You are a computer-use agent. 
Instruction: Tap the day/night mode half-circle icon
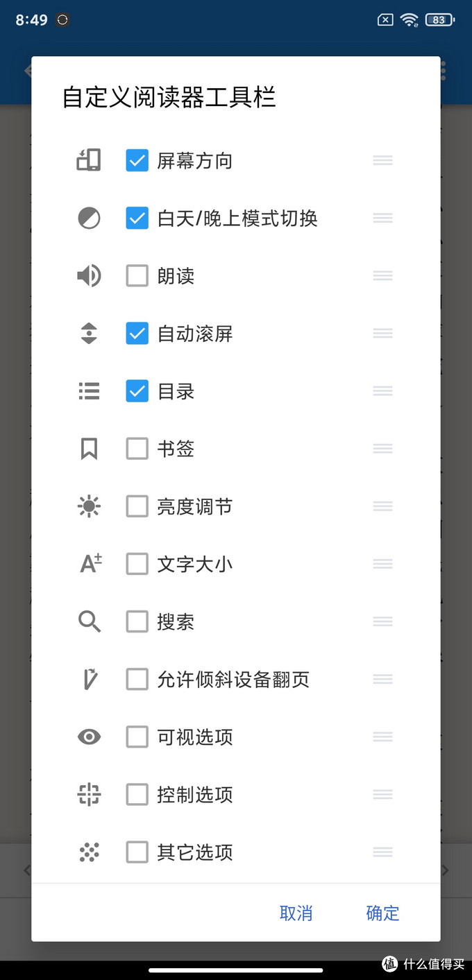click(89, 217)
